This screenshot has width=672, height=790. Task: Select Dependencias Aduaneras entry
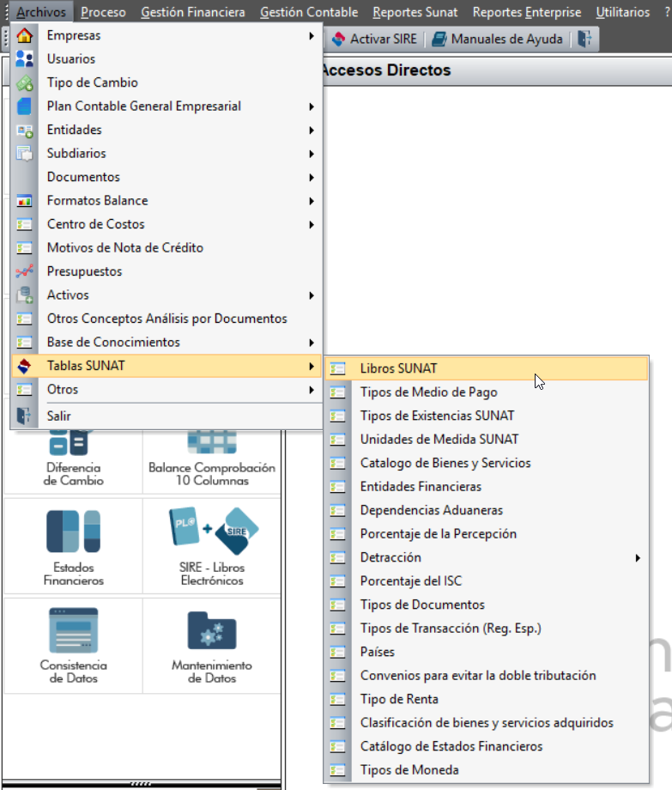click(487, 510)
